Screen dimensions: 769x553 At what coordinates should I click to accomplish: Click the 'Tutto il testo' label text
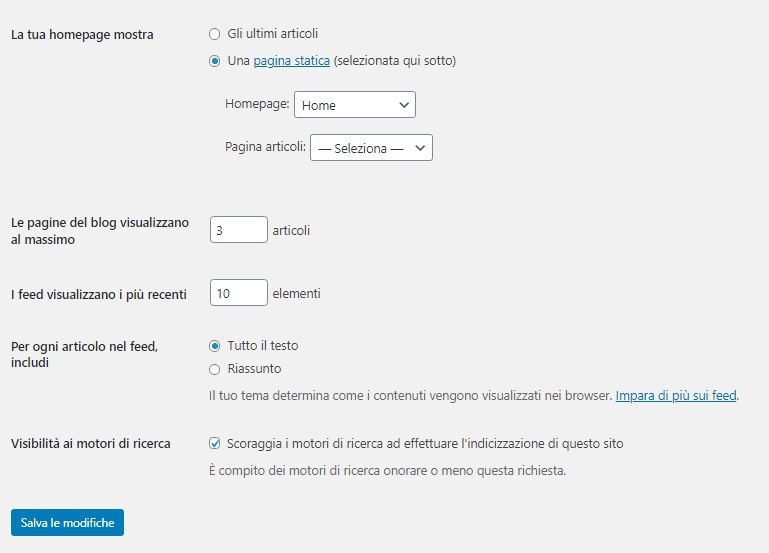coord(263,346)
